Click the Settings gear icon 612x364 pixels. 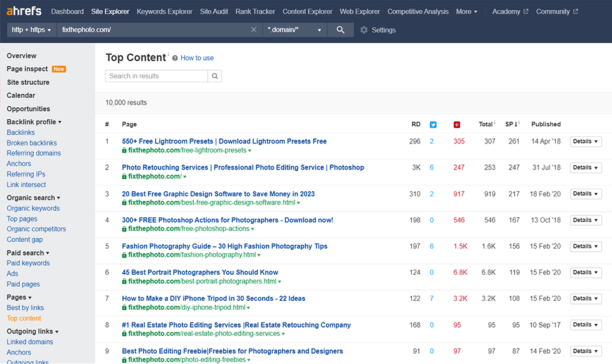(x=364, y=30)
